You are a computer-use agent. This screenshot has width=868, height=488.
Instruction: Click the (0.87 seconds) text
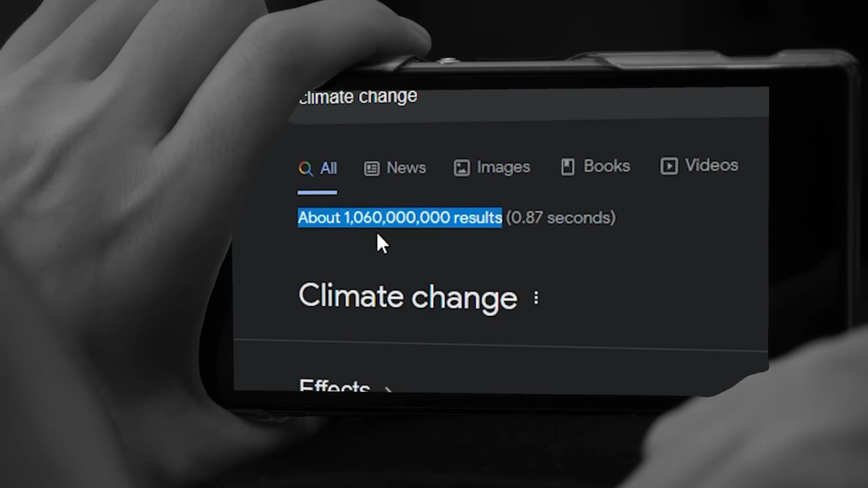[x=561, y=217]
